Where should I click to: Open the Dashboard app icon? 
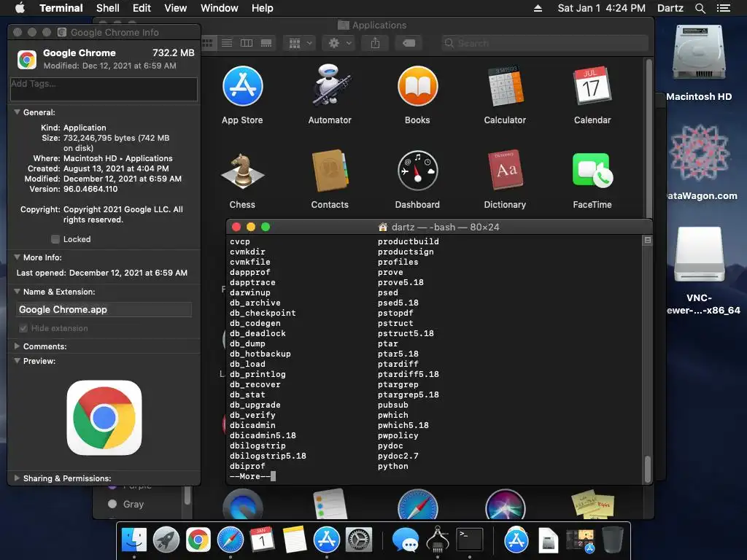[x=417, y=171]
